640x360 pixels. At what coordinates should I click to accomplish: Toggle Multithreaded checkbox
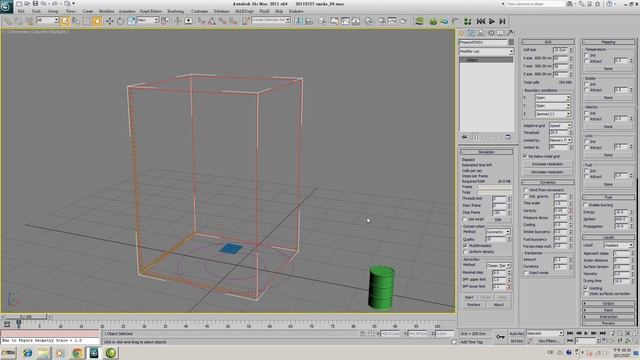click(465, 246)
